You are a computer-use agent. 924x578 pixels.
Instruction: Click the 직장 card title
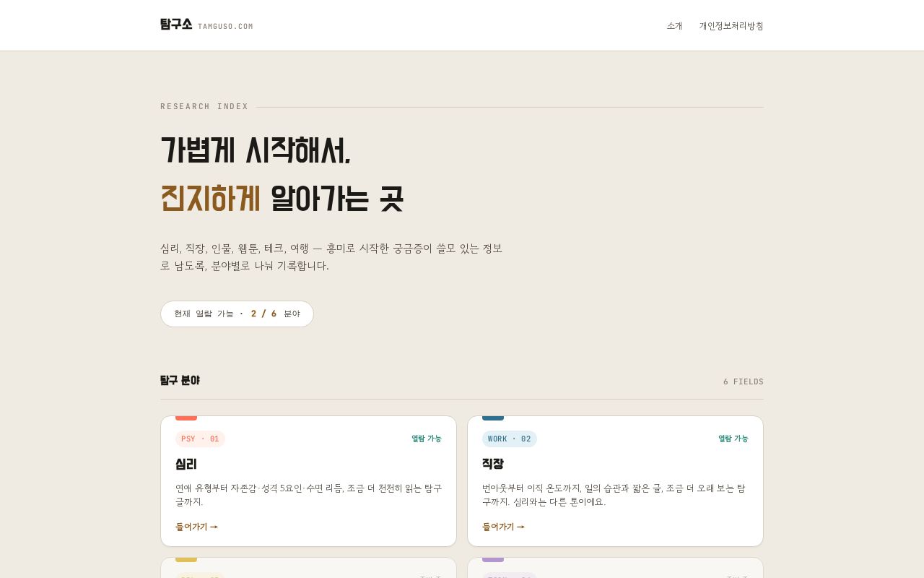[x=493, y=464]
